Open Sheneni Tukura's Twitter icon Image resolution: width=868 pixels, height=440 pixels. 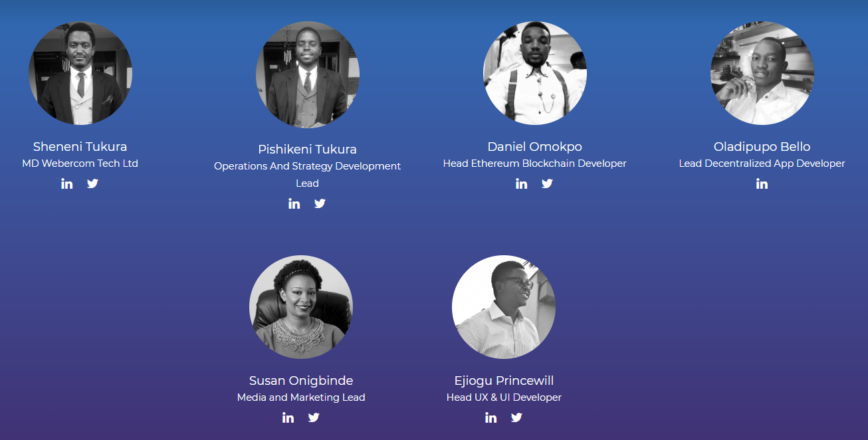click(x=92, y=183)
